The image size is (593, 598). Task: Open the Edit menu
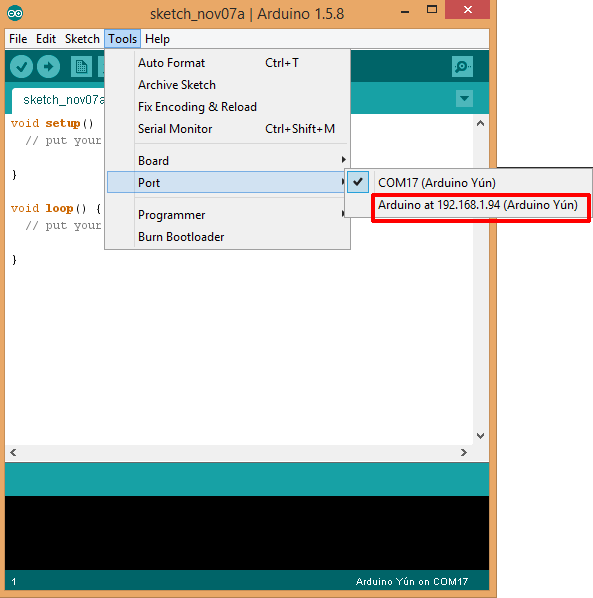[46, 39]
